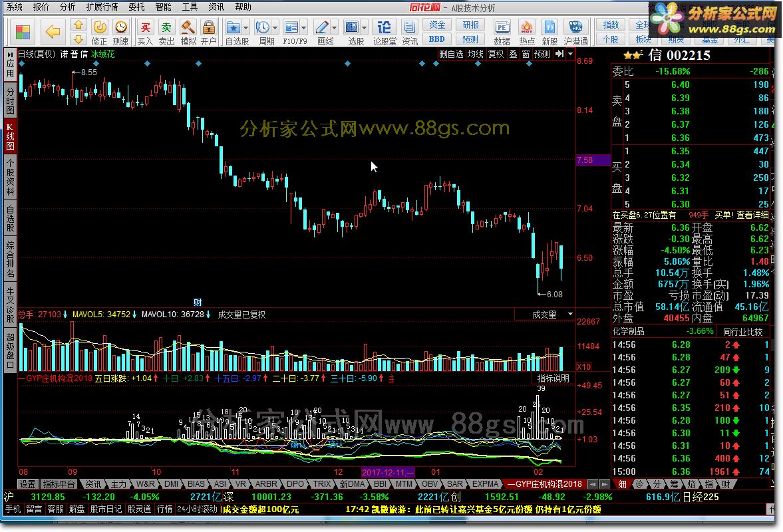
Task: Click the 股市日记 status bar button
Action: 106,509
